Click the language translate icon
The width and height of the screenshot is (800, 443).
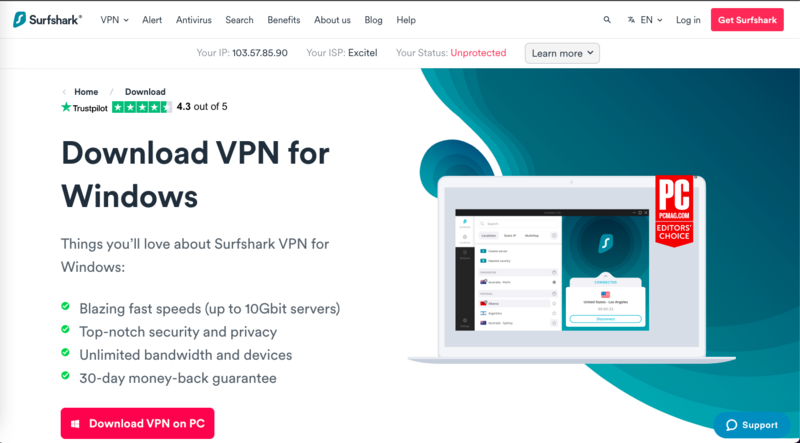631,20
